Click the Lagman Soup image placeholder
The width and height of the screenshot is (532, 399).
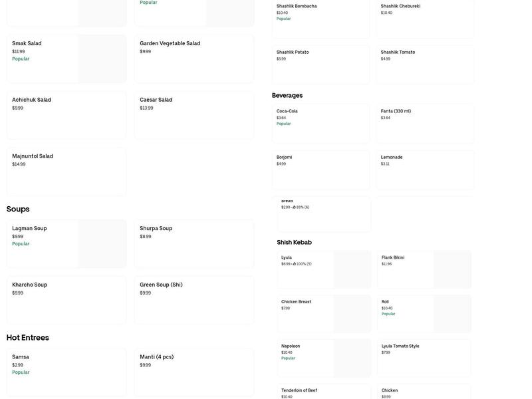[x=102, y=244]
